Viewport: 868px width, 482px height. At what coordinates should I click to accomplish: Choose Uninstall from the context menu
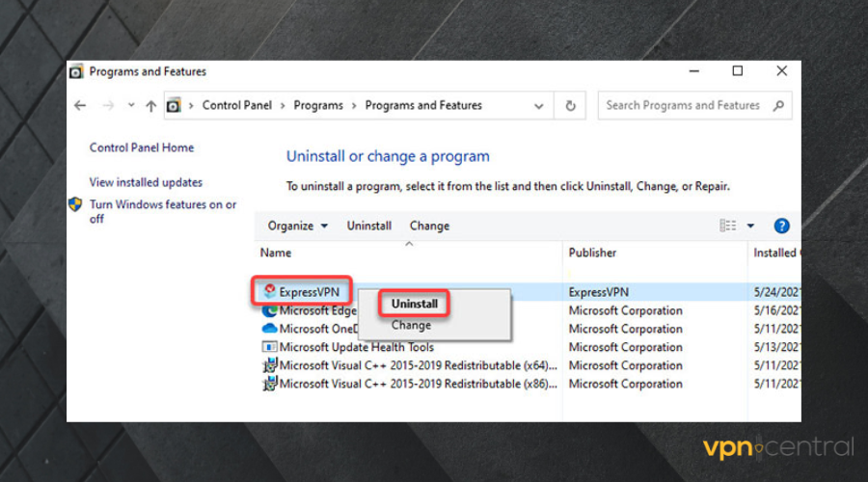(414, 304)
